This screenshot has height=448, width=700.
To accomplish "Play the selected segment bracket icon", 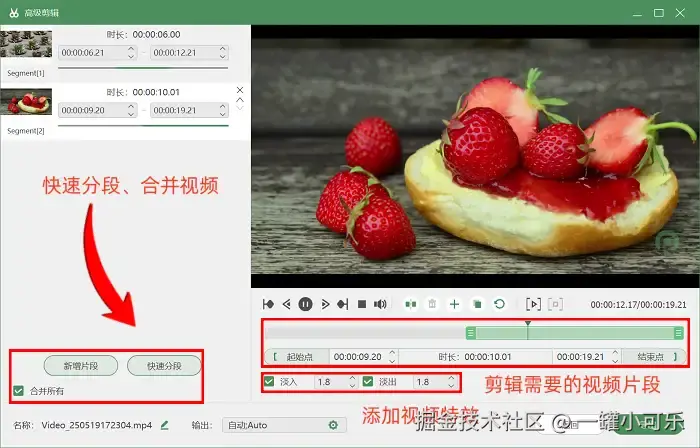I will coord(533,304).
